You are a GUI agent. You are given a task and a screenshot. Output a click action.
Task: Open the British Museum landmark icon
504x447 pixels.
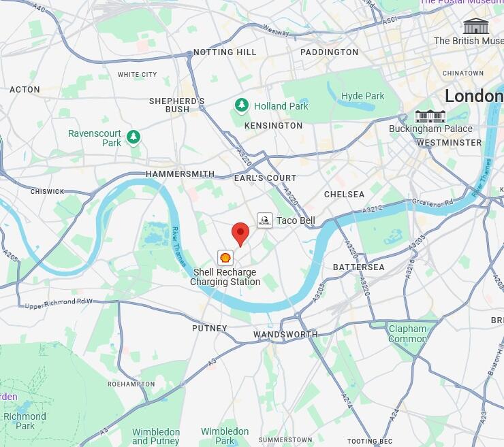pos(476,26)
